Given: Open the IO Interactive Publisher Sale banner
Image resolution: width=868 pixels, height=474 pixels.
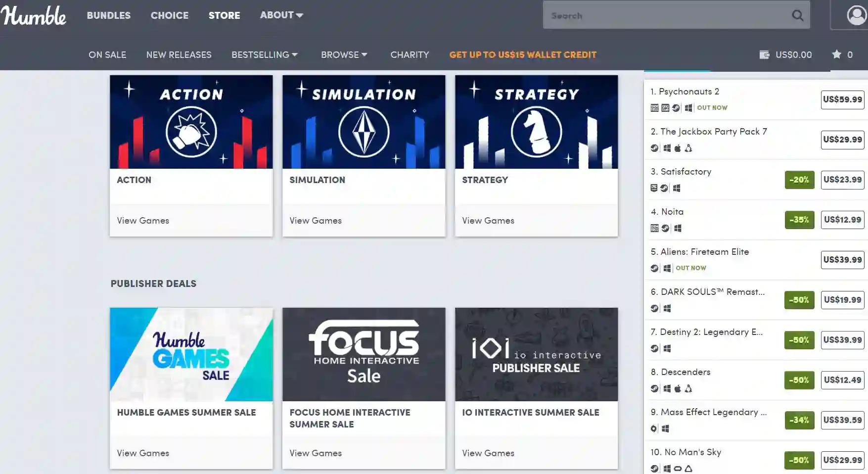Looking at the screenshot, I should [x=537, y=354].
